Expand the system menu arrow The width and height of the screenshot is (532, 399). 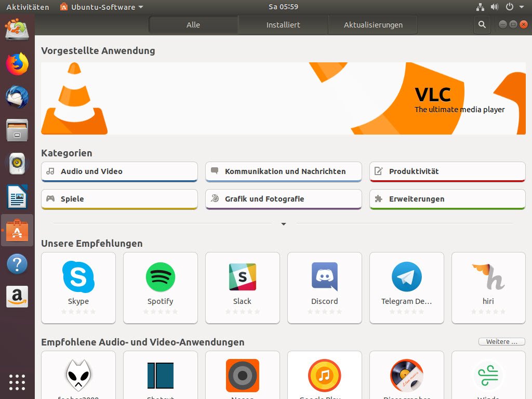click(522, 7)
